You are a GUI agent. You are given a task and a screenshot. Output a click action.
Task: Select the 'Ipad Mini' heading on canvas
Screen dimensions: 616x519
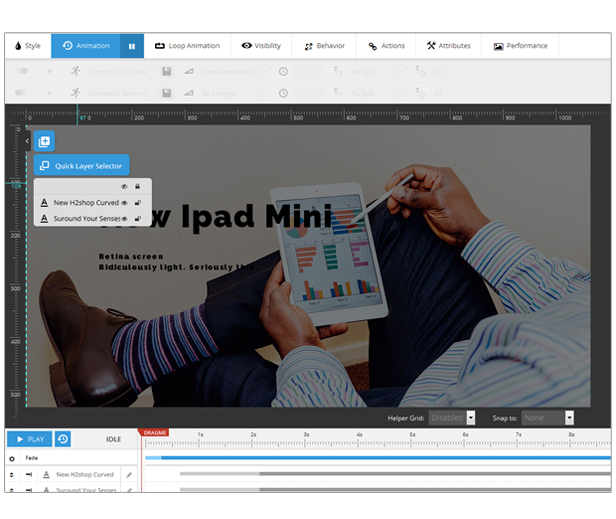(x=256, y=216)
